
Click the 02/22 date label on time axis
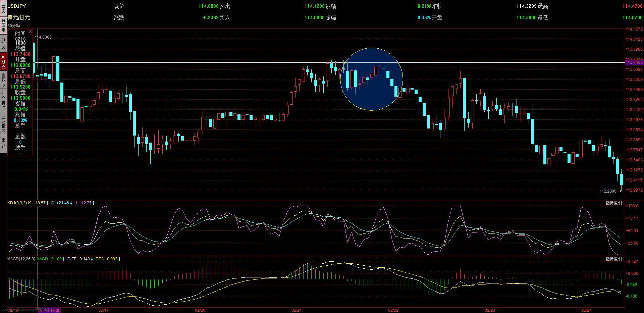click(393, 310)
